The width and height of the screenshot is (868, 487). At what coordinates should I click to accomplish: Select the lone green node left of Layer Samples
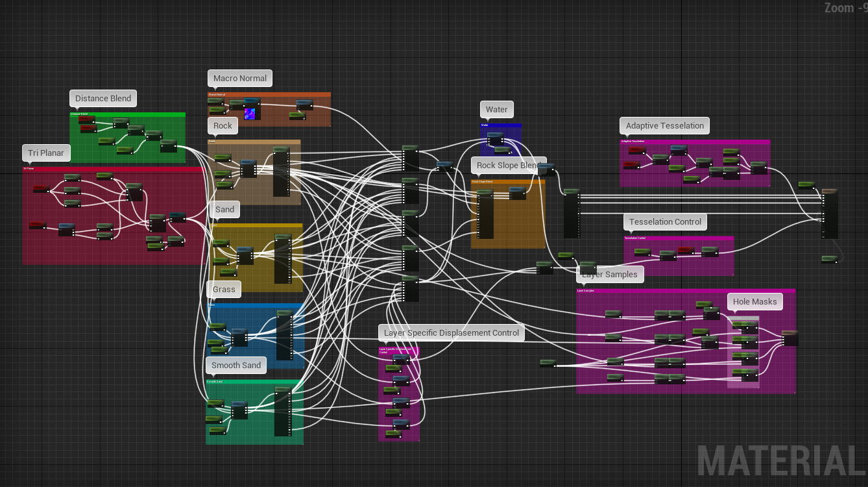pyautogui.click(x=548, y=363)
